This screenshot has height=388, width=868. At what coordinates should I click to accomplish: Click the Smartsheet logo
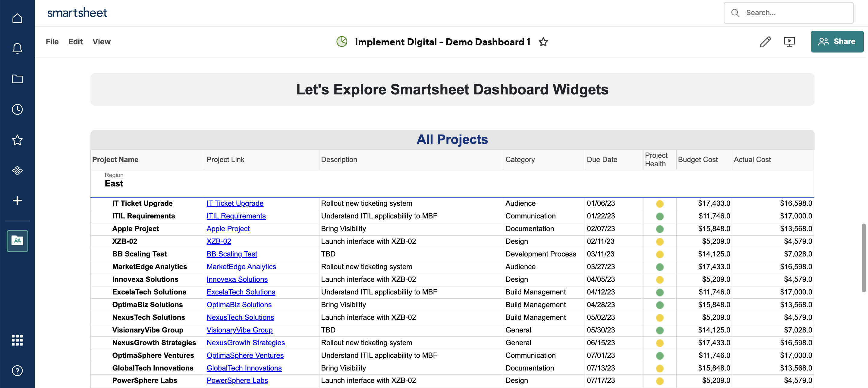click(77, 13)
